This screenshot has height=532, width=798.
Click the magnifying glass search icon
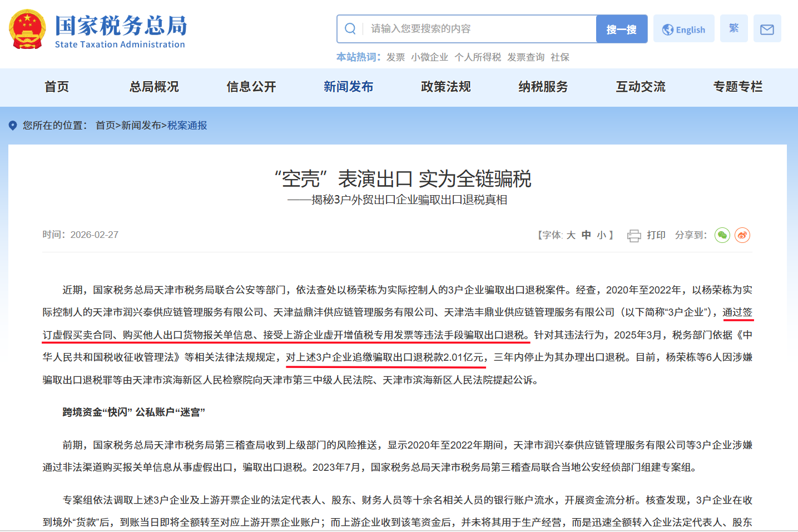pos(350,28)
